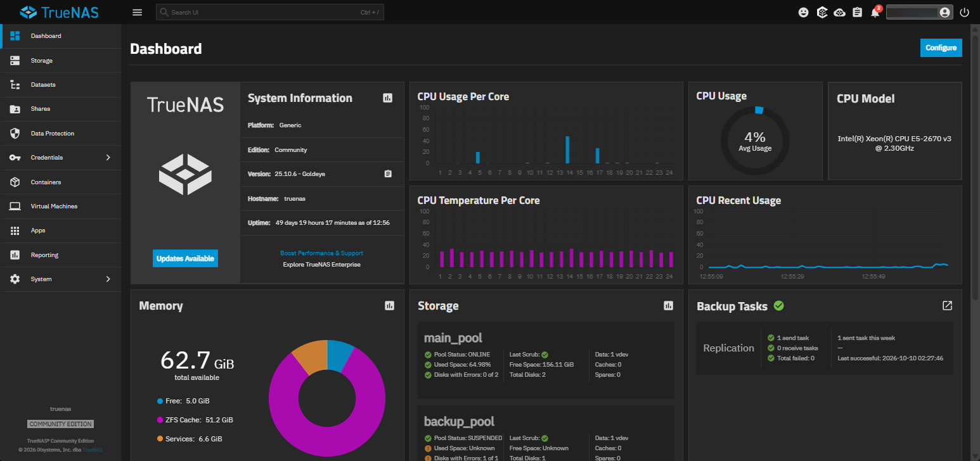
Task: Open the user account menu
Action: (x=919, y=12)
